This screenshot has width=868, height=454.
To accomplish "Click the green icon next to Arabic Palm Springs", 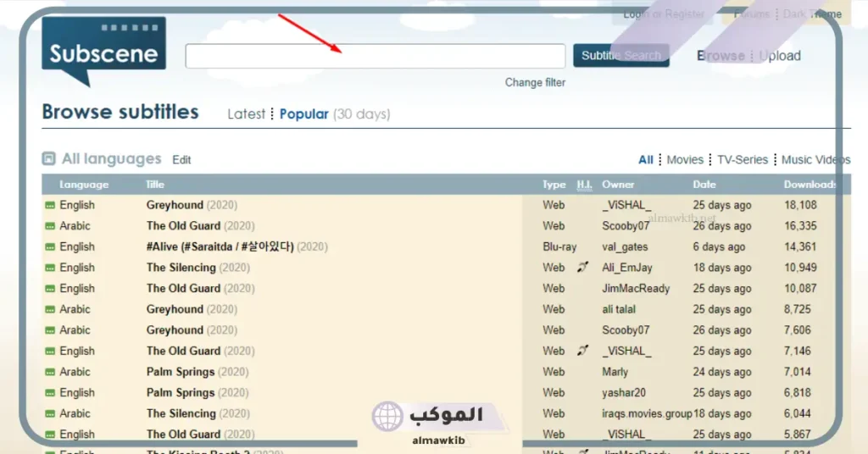I will (x=50, y=372).
